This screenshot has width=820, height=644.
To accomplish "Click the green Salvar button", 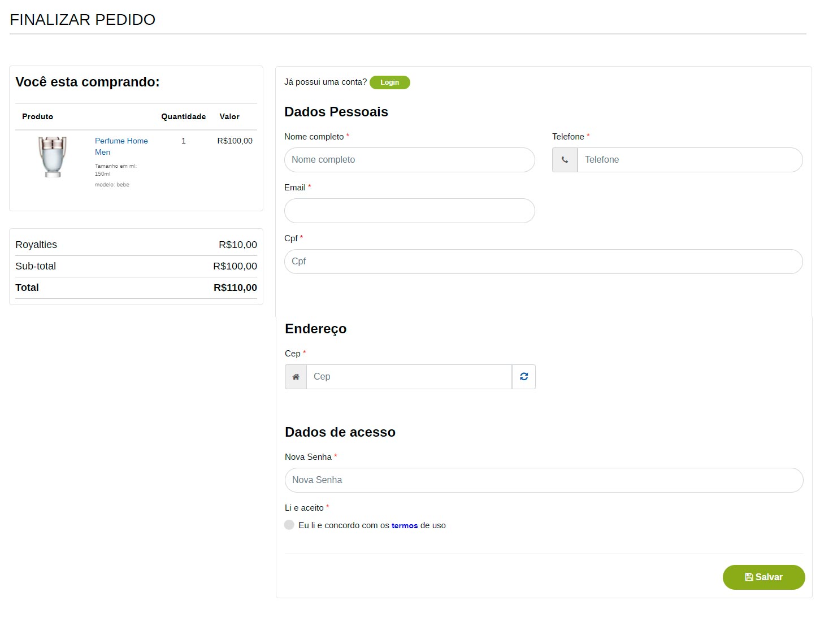I will click(x=763, y=577).
